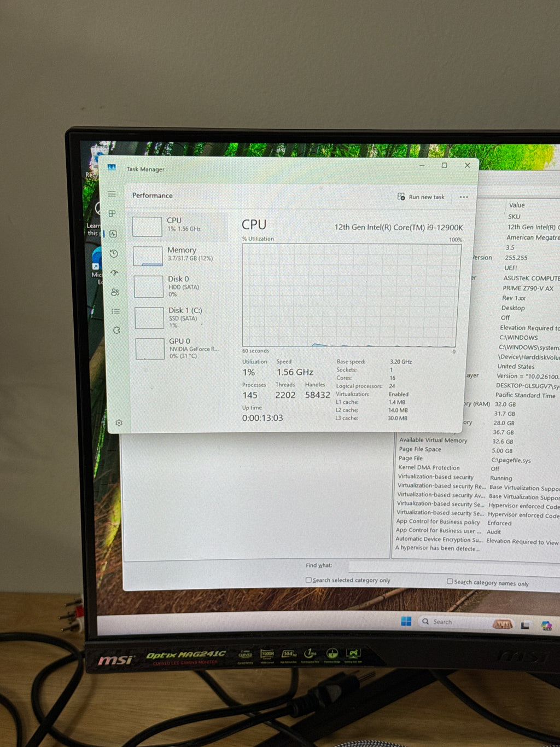Click the up time value 0:00:13:03
Image resolution: width=560 pixels, height=747 pixels.
tap(262, 418)
